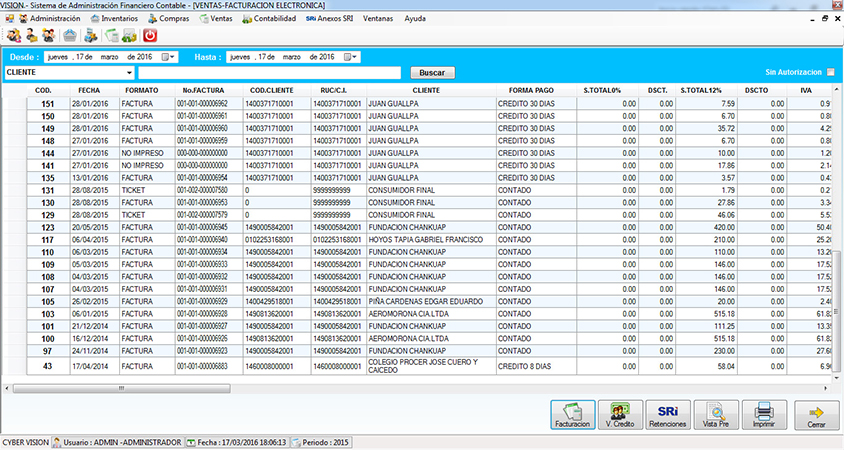Open the Hasta date picker dropdown

[x=354, y=57]
